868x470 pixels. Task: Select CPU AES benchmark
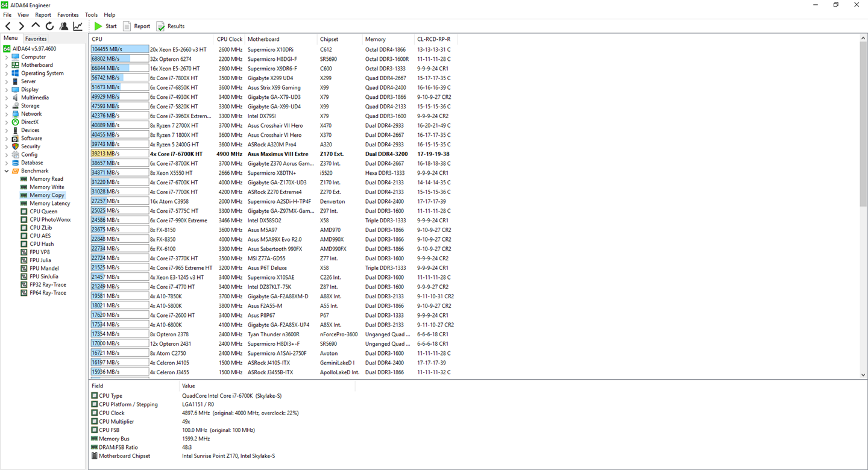tap(40, 236)
